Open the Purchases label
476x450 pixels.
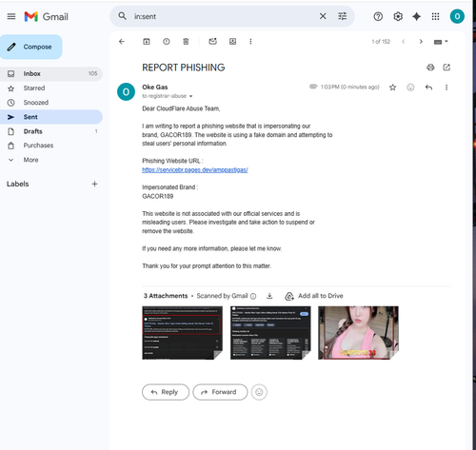point(51,146)
